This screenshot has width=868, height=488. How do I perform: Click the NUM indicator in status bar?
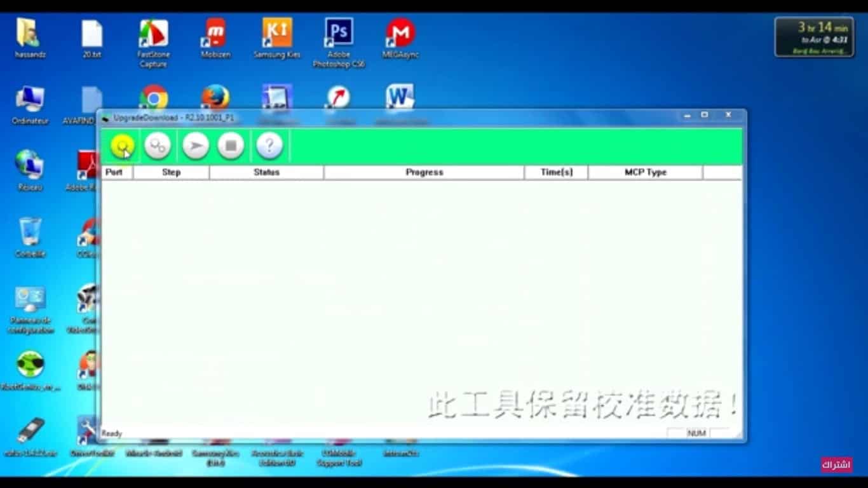[696, 433]
